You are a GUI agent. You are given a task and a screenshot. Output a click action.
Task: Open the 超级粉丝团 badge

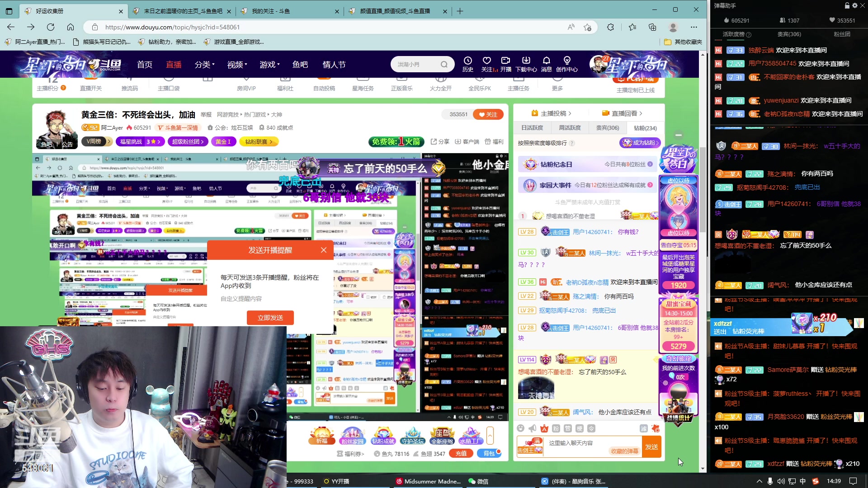pos(188,141)
